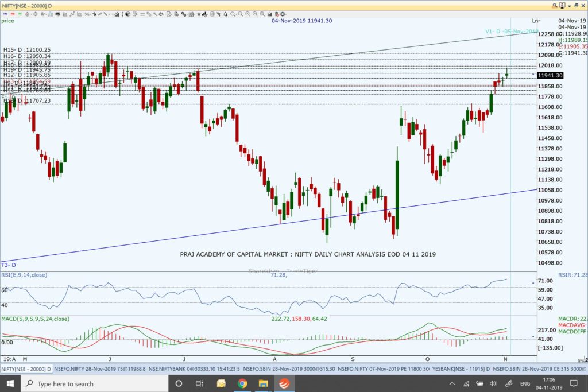The height and width of the screenshot is (392, 588).
Task: Click the volume speaker tray icon
Action: [x=493, y=383]
